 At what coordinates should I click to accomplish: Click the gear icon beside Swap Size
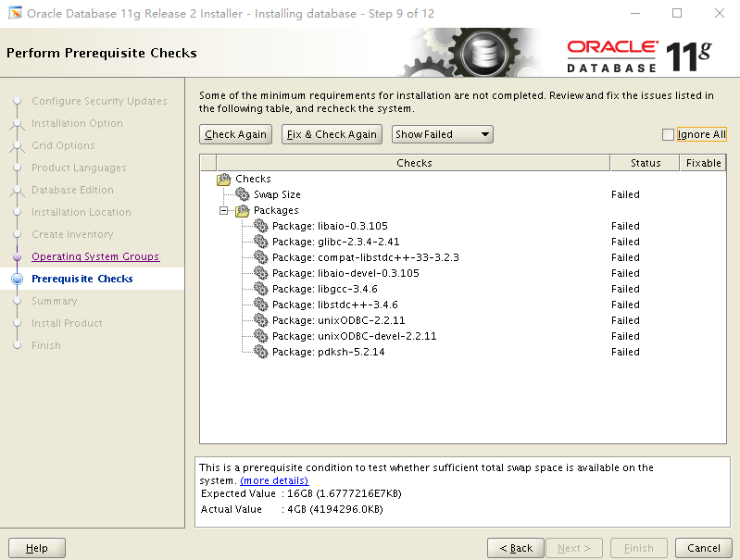242,194
